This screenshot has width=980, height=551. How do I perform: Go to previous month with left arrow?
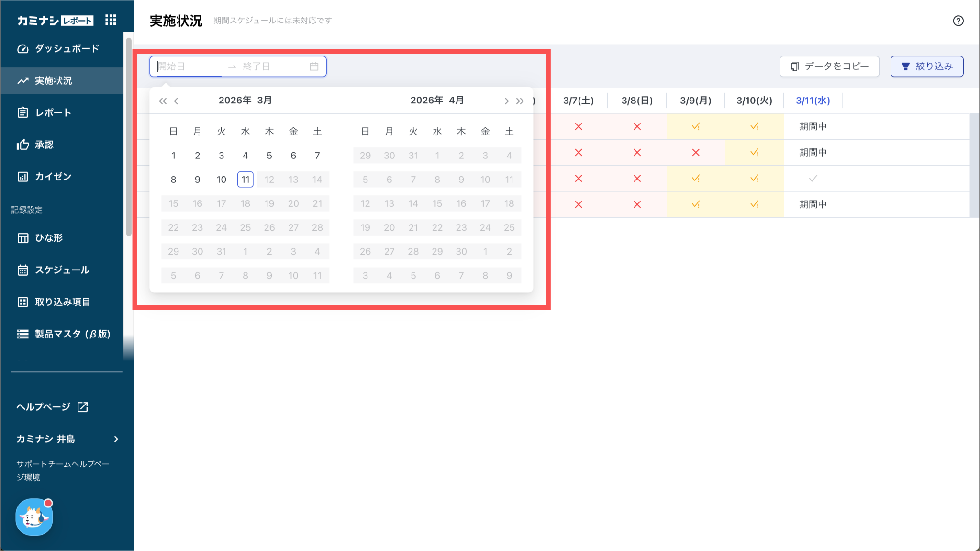(176, 101)
